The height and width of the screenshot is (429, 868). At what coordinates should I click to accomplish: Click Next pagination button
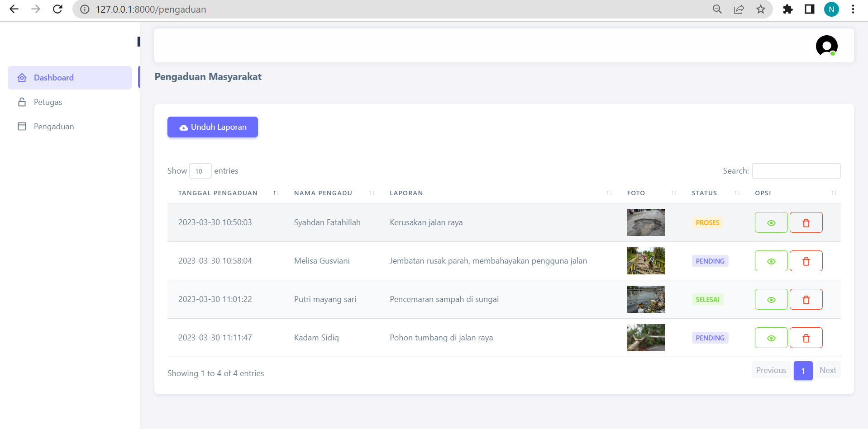point(828,370)
